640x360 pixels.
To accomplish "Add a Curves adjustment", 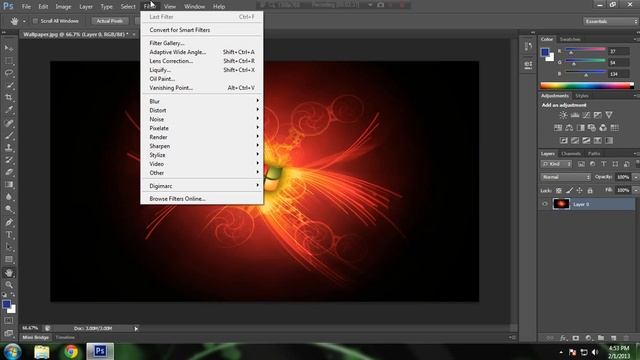I will click(586, 115).
